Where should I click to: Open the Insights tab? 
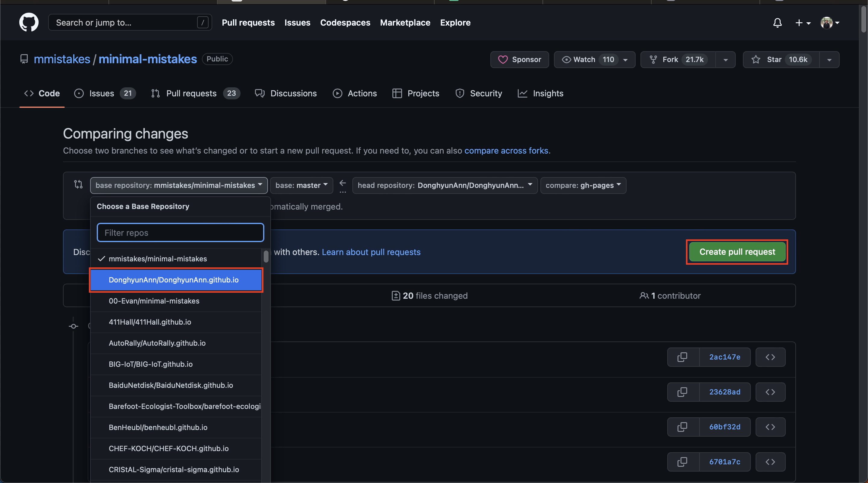tap(540, 93)
